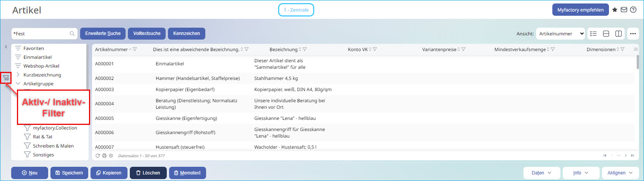
Task: Click the Löschen button
Action: tap(148, 173)
